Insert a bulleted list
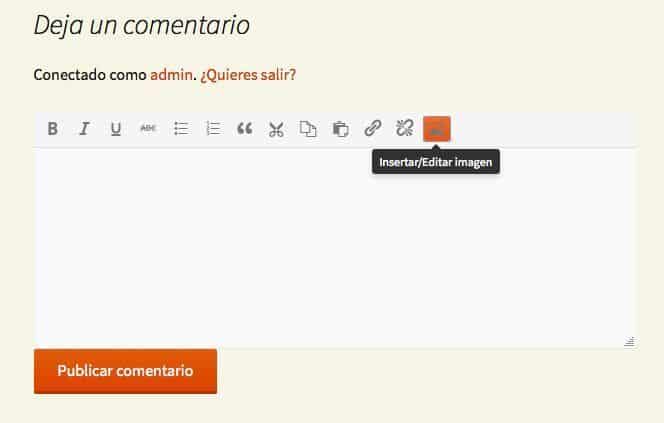Viewport: 664px width, 423px height. coord(181,128)
